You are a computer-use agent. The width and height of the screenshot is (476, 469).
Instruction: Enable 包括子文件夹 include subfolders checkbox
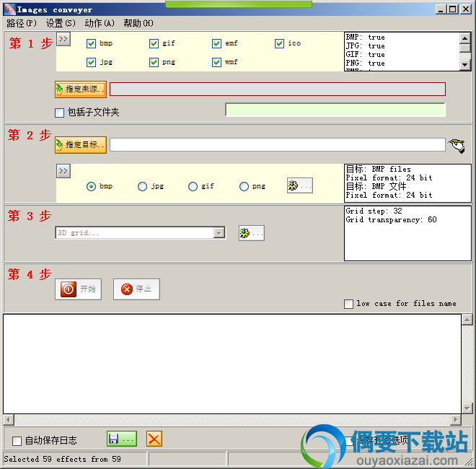click(x=59, y=113)
